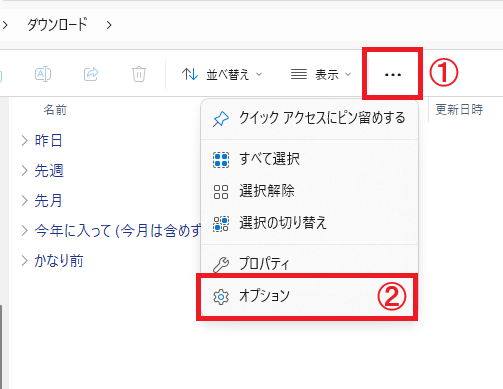Viewport: 503px width, 389px height.
Task: Click the lines icon beside 表示
Action: pyautogui.click(x=299, y=74)
